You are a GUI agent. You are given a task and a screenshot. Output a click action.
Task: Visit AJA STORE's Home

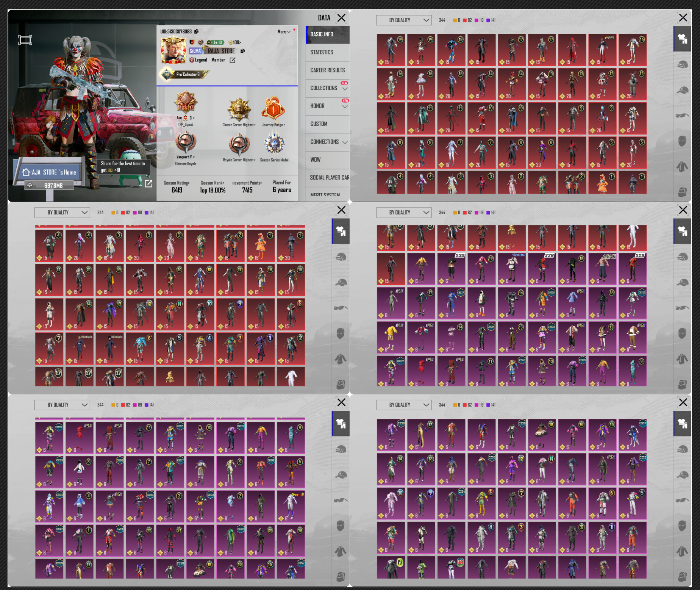(x=49, y=172)
